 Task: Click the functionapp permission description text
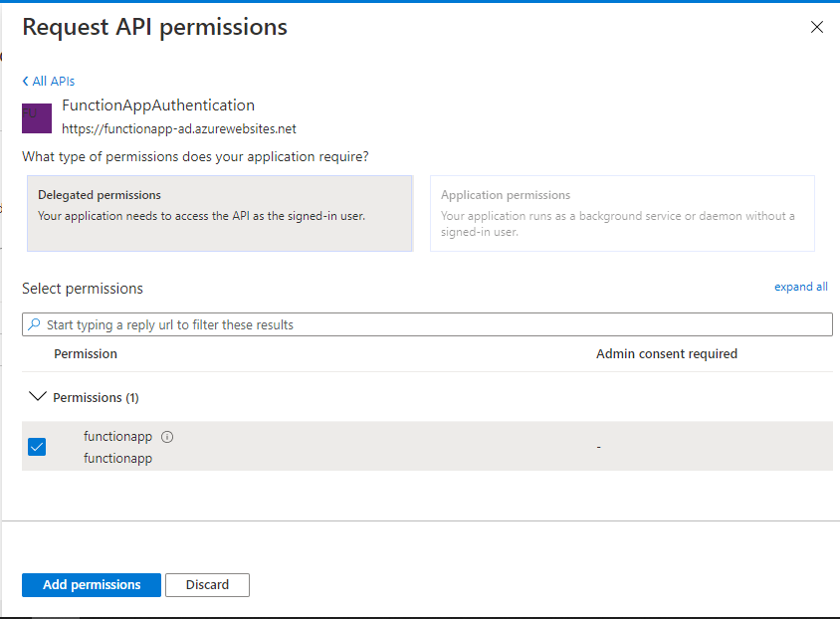pyautogui.click(x=117, y=459)
